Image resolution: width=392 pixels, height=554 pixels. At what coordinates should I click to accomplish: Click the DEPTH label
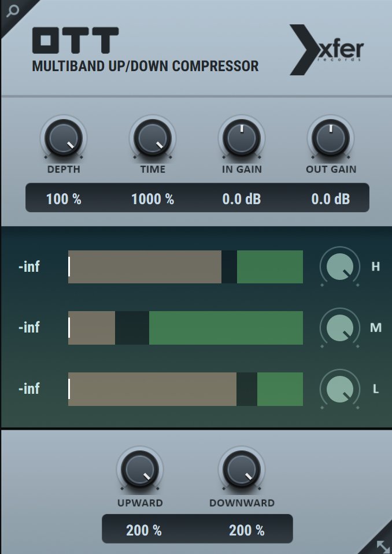pyautogui.click(x=64, y=169)
